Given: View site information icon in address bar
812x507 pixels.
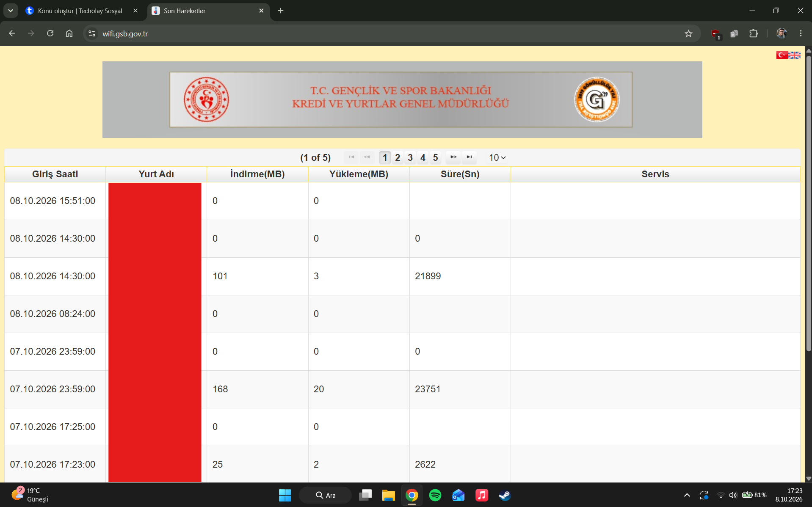Looking at the screenshot, I should click(x=92, y=34).
